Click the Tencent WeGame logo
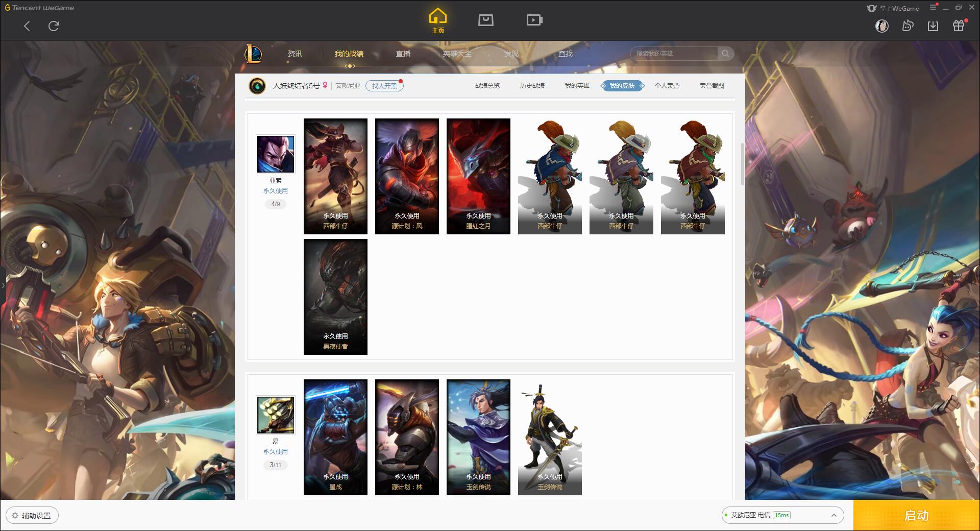The height and width of the screenshot is (531, 980). pos(39,8)
